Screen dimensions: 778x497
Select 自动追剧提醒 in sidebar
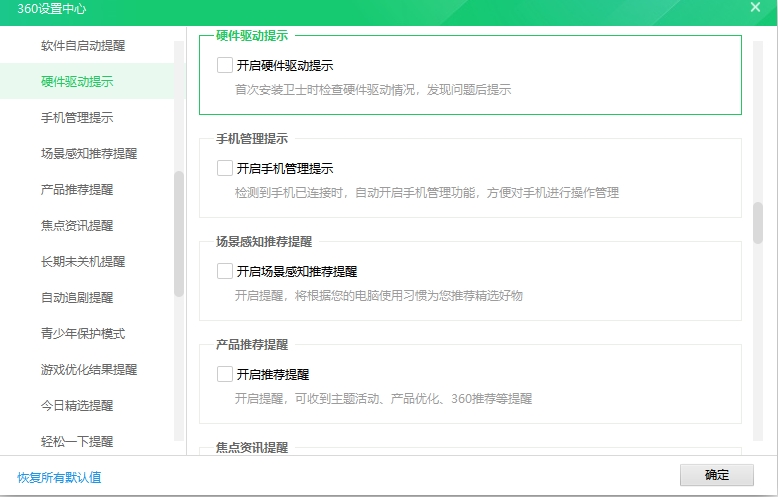(77, 298)
